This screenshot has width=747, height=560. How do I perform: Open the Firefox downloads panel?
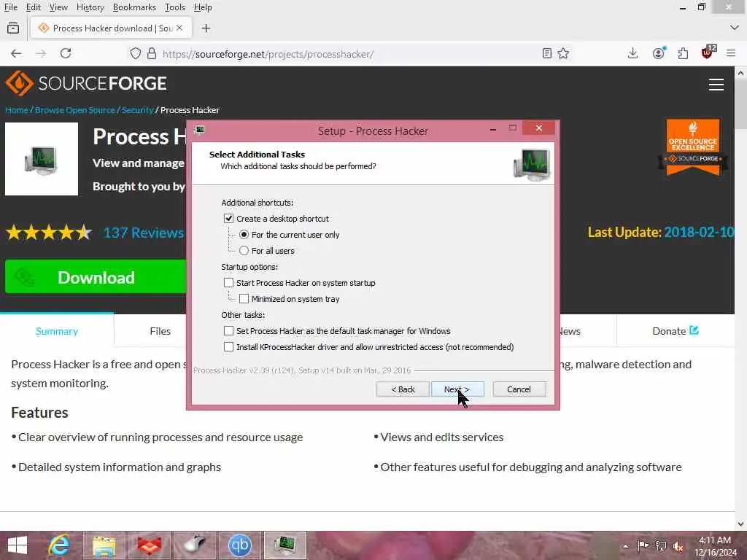(x=632, y=53)
